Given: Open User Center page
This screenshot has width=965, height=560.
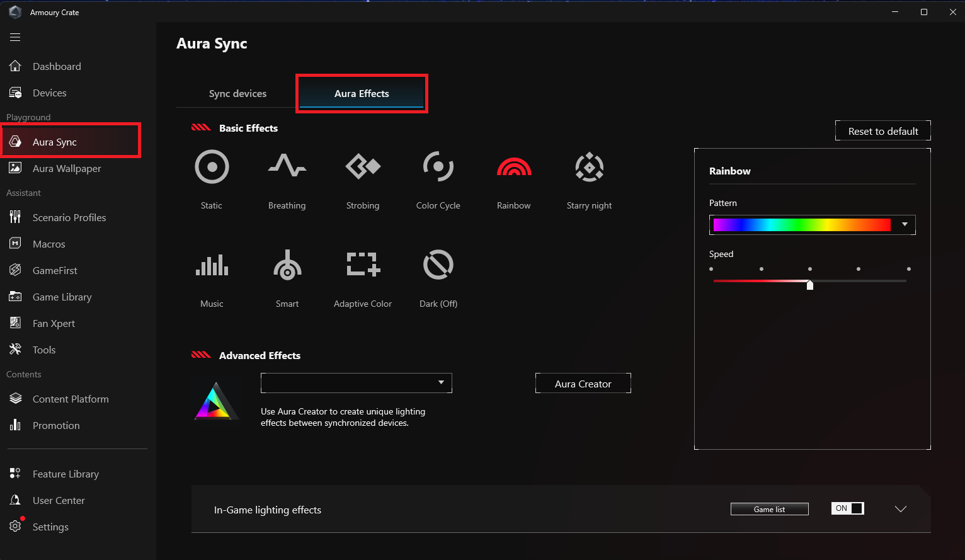Looking at the screenshot, I should (59, 500).
